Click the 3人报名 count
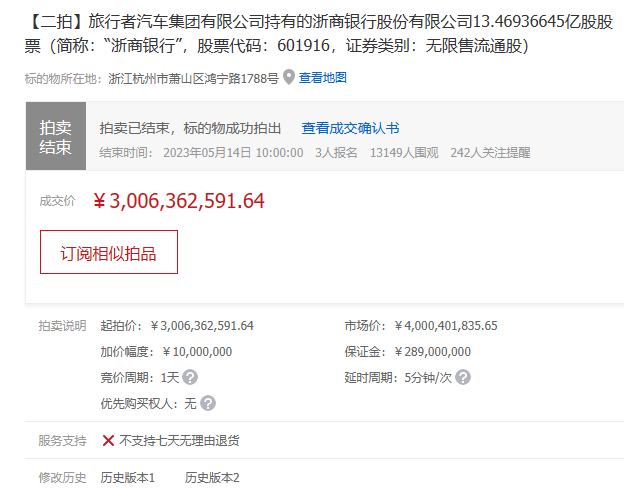The width and height of the screenshot is (624, 497). 336,152
